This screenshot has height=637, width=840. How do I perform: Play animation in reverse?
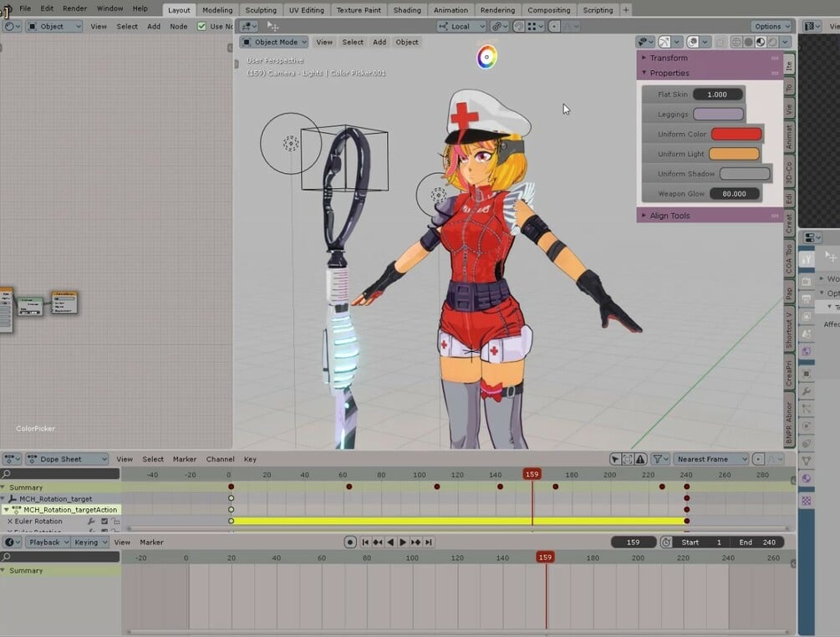[x=390, y=543]
